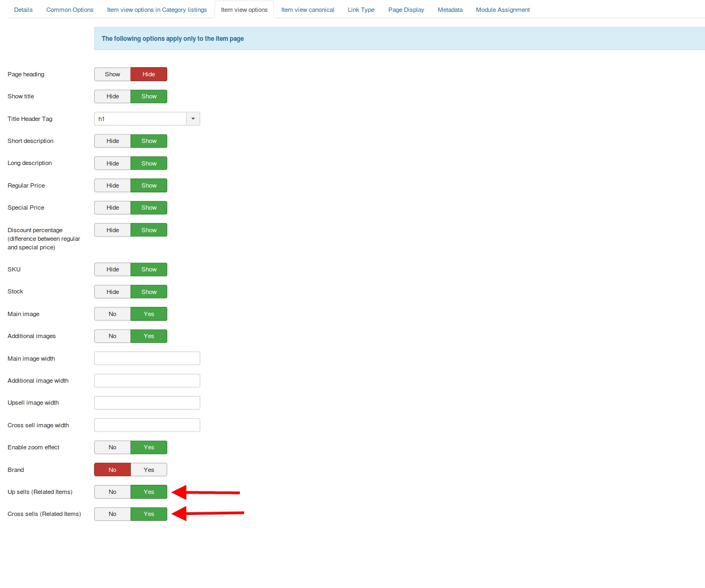Hide the Discount percentage
The width and height of the screenshot is (705, 588).
[x=112, y=230]
